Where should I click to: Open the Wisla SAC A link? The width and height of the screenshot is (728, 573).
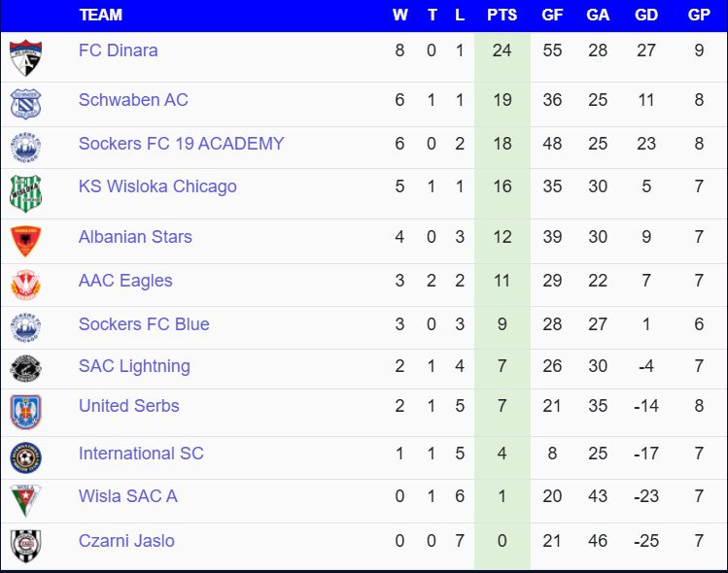tap(127, 496)
